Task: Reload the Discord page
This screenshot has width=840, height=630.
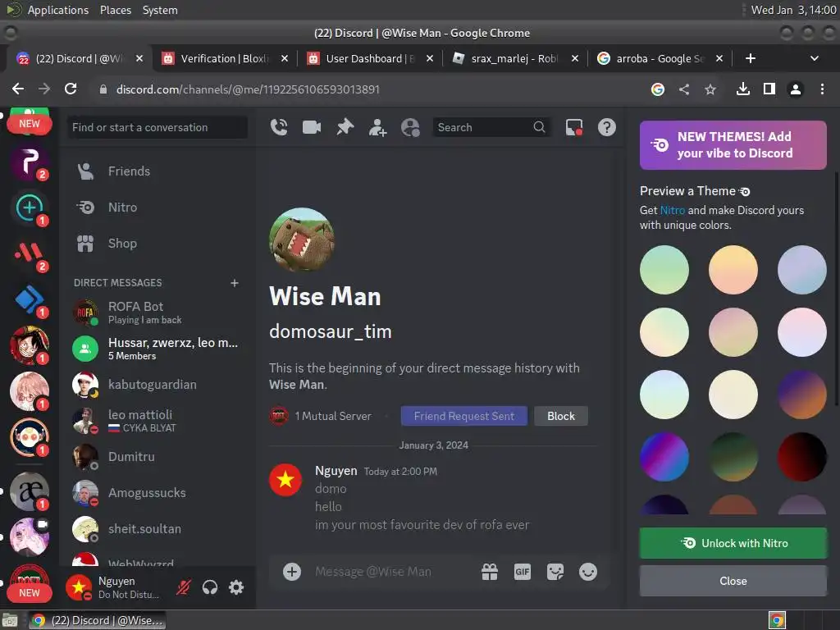Action: [71, 89]
